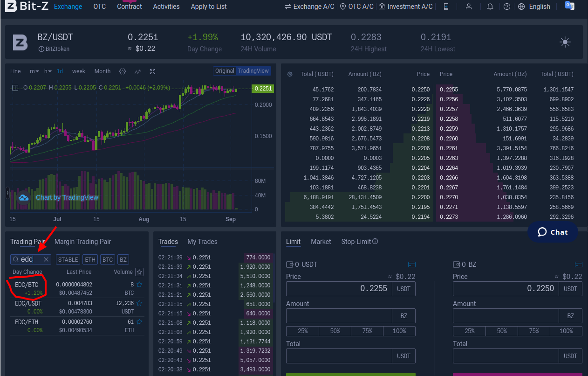588x376 pixels.
Task: Switch to Trading Pair tab
Action: 27,242
